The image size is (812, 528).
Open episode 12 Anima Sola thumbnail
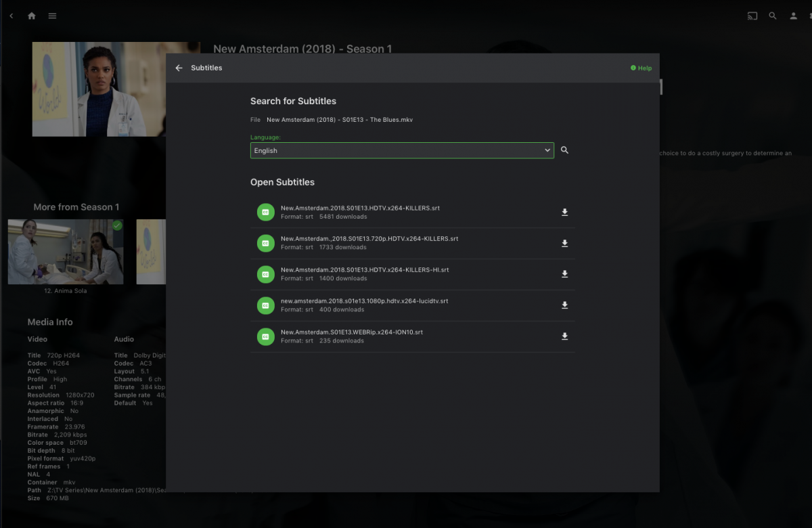65,252
